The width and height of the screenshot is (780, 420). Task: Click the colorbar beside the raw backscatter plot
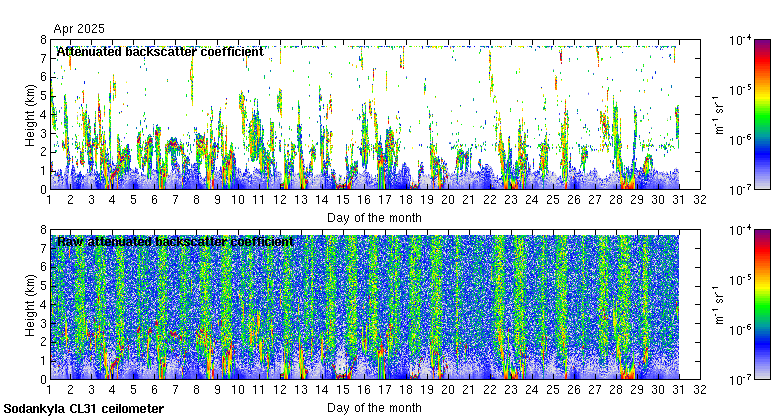tap(762, 305)
